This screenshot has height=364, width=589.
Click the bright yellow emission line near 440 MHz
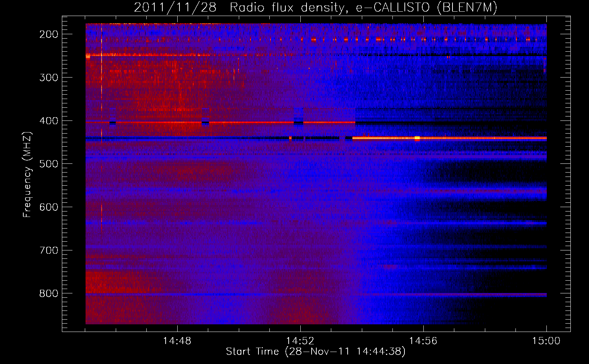click(450, 138)
